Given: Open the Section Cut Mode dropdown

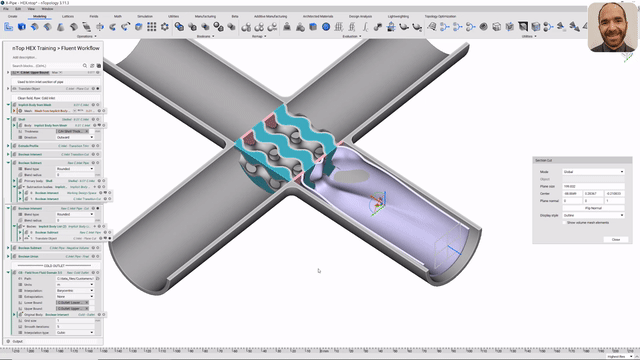Looking at the screenshot, I should 593,172.
